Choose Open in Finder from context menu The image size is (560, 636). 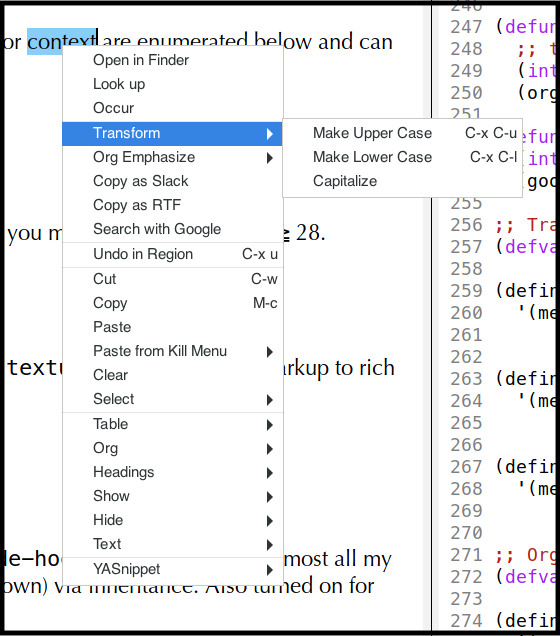pyautogui.click(x=172, y=60)
